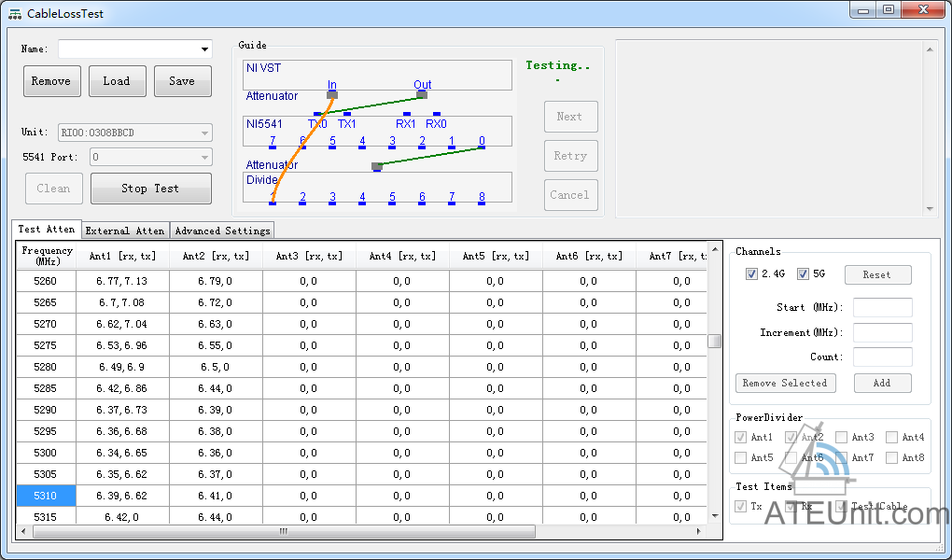Screen dimensions: 952x560
Task: Click the Save button
Action: click(182, 81)
